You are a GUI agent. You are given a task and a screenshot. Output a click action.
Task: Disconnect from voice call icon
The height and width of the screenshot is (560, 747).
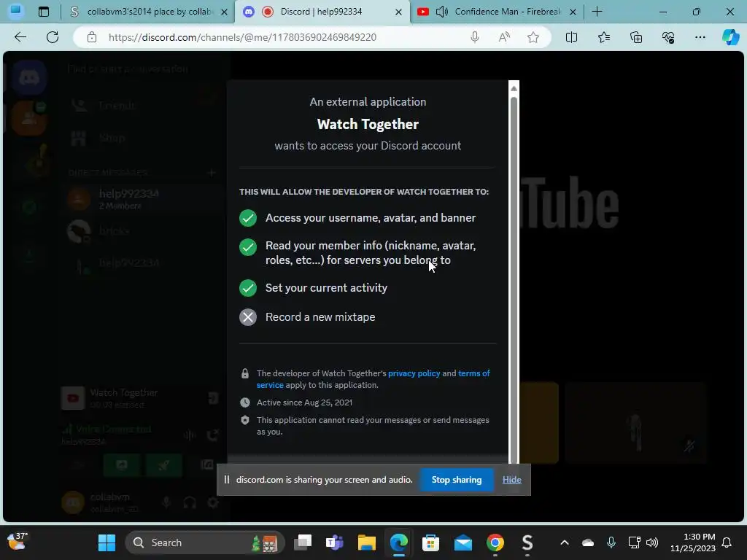click(x=212, y=435)
